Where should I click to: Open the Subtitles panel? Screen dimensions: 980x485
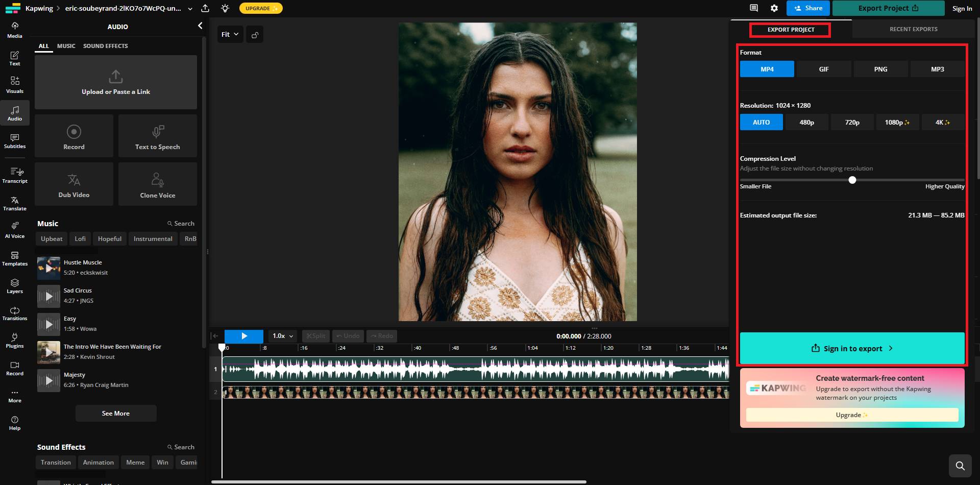click(14, 140)
